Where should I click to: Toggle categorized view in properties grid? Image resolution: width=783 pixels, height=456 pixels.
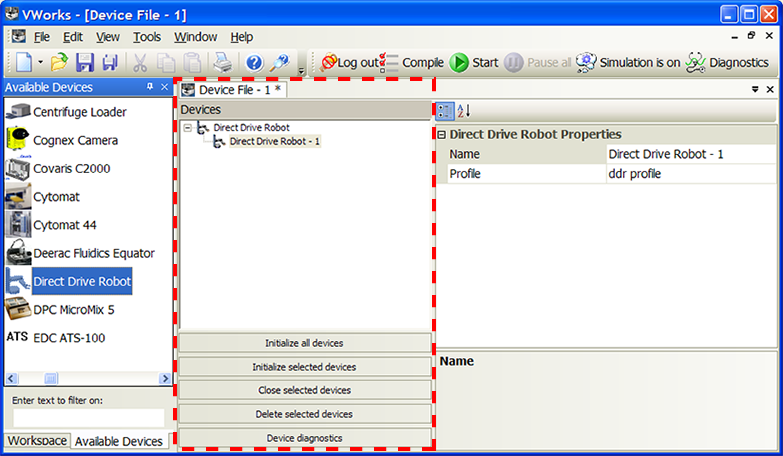pyautogui.click(x=444, y=110)
